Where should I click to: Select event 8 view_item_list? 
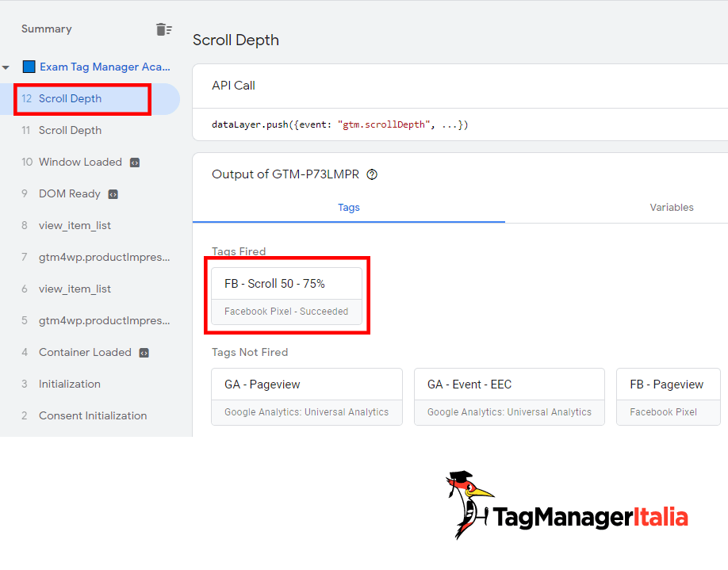click(90, 226)
